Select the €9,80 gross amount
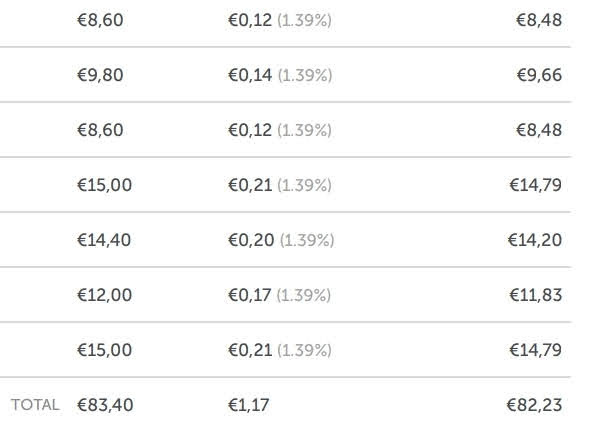Viewport: 611px width, 444px height. pyautogui.click(x=100, y=75)
